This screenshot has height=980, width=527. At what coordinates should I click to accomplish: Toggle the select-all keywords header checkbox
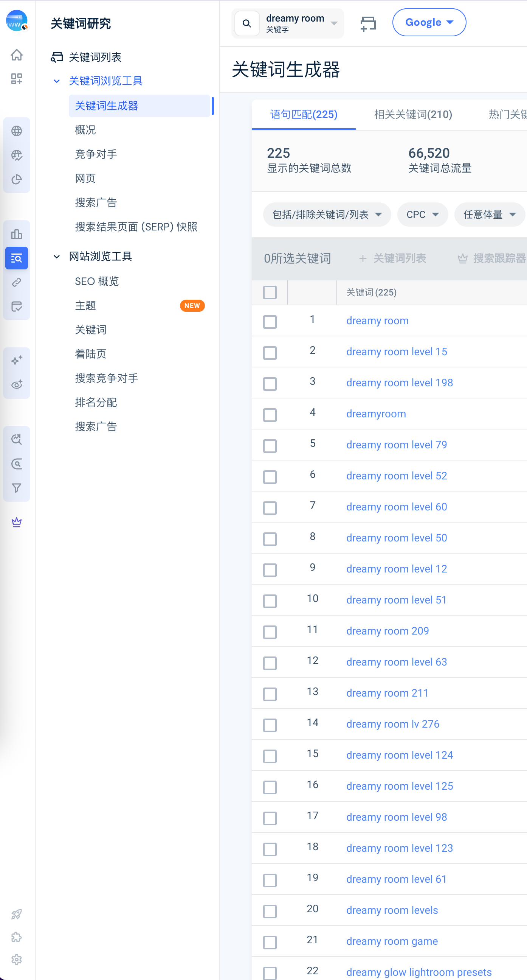tap(270, 292)
